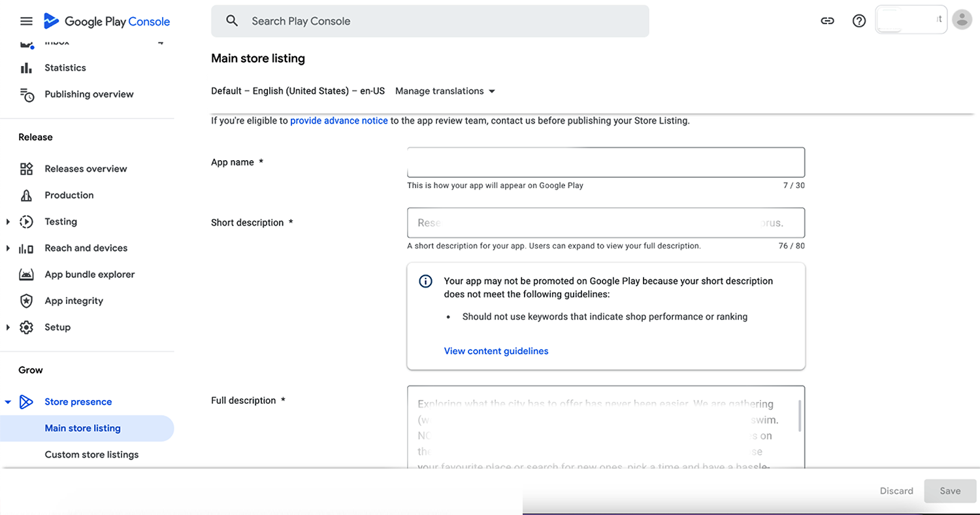Open the help question mark icon
This screenshot has height=515, width=980.
point(859,21)
